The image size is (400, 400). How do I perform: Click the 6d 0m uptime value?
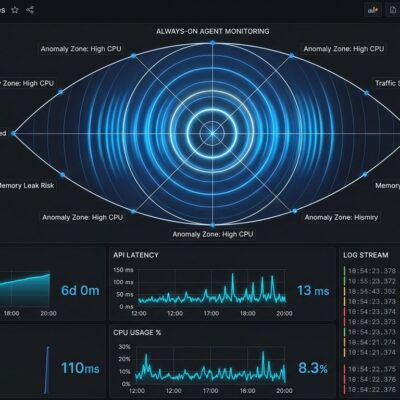tap(80, 291)
